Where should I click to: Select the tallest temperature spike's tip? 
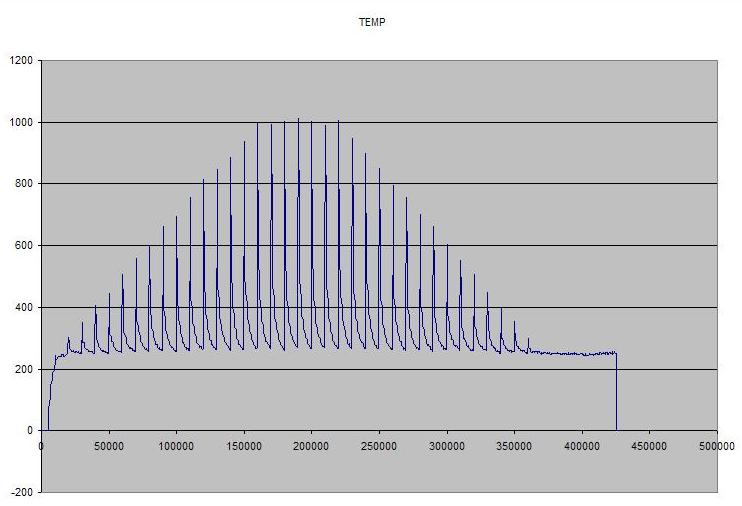[298, 119]
